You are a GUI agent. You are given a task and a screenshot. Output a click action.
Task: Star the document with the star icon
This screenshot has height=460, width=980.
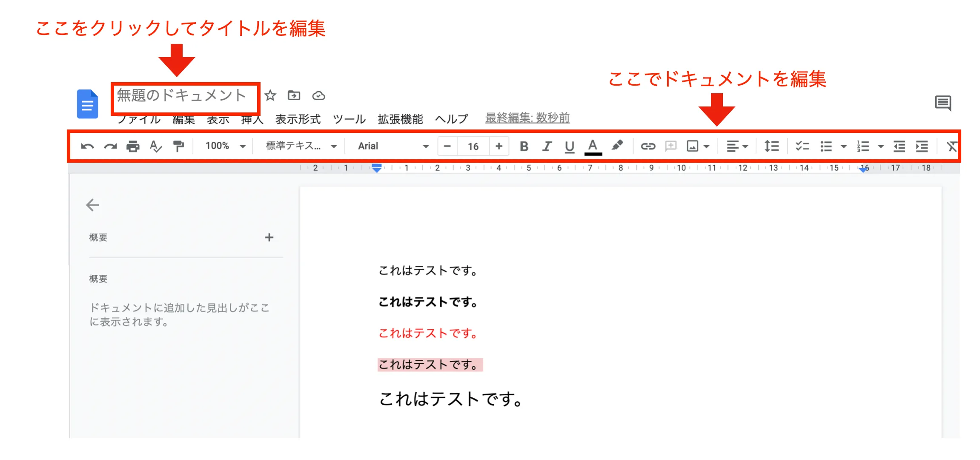click(270, 95)
